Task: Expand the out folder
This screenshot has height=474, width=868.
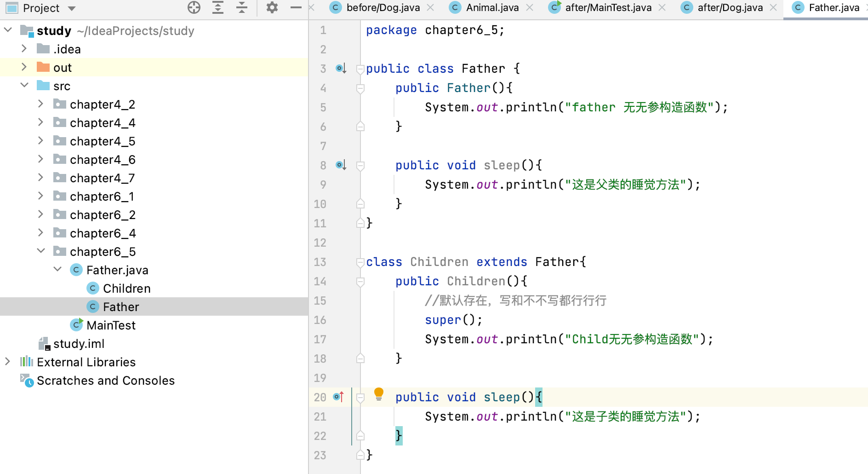Action: [x=24, y=67]
